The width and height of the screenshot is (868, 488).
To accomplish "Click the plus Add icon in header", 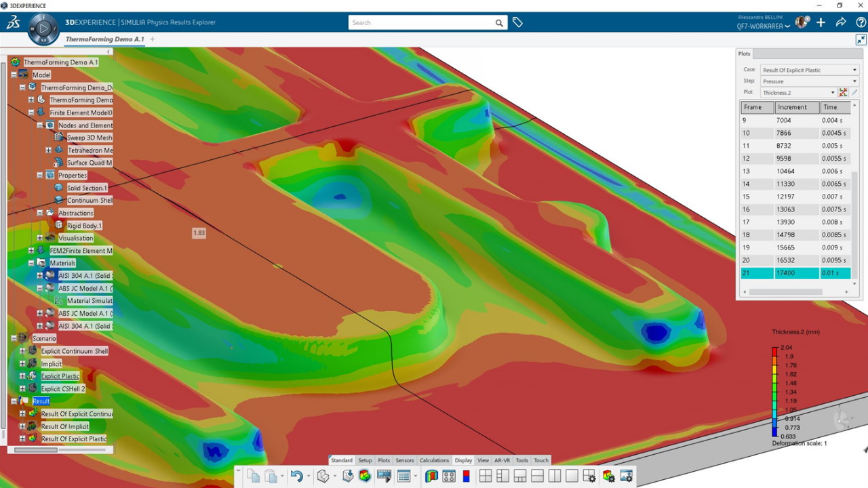I will point(821,22).
